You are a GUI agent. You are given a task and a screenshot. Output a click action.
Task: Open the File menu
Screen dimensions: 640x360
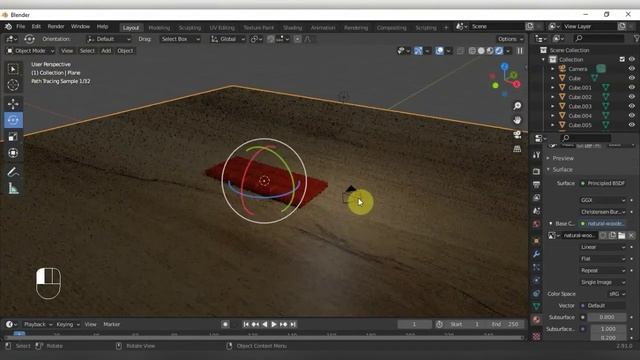20,27
